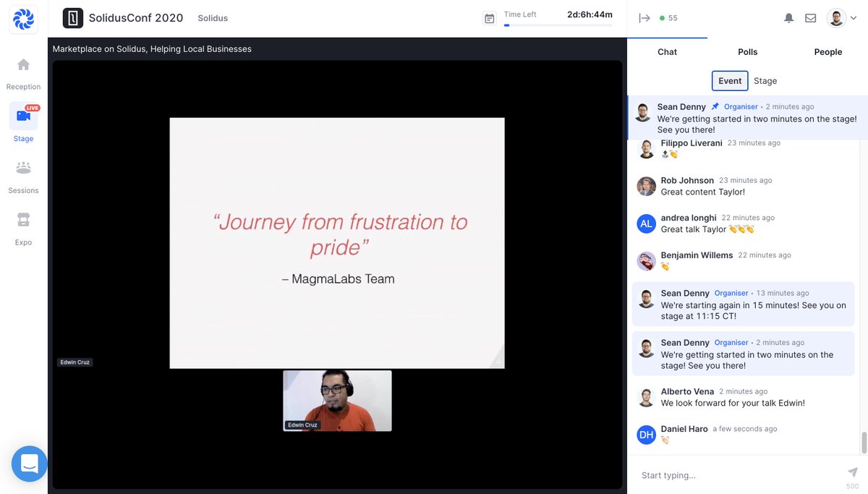Select the Event chat toggle
This screenshot has height=494, width=868.
click(730, 81)
